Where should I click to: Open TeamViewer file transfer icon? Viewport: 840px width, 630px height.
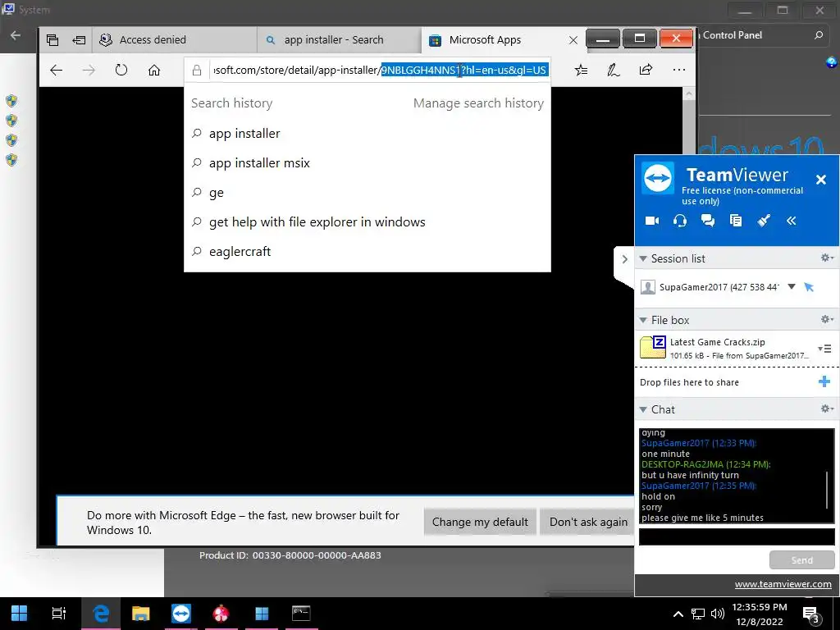736,221
